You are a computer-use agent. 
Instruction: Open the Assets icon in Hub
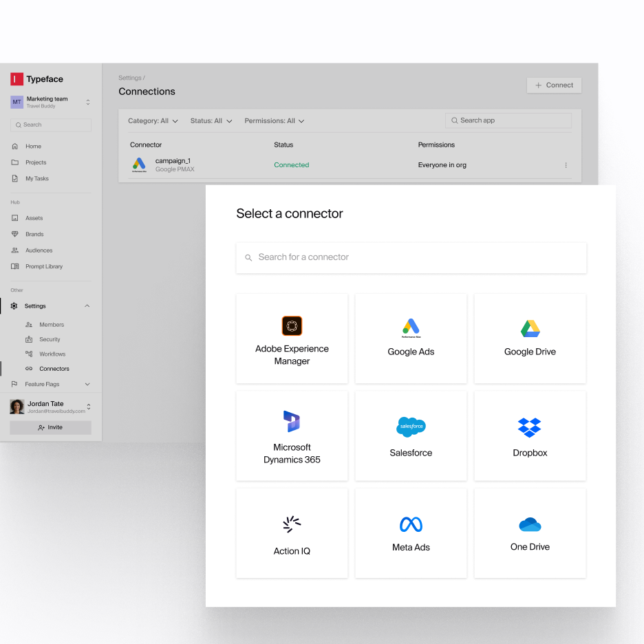click(14, 218)
